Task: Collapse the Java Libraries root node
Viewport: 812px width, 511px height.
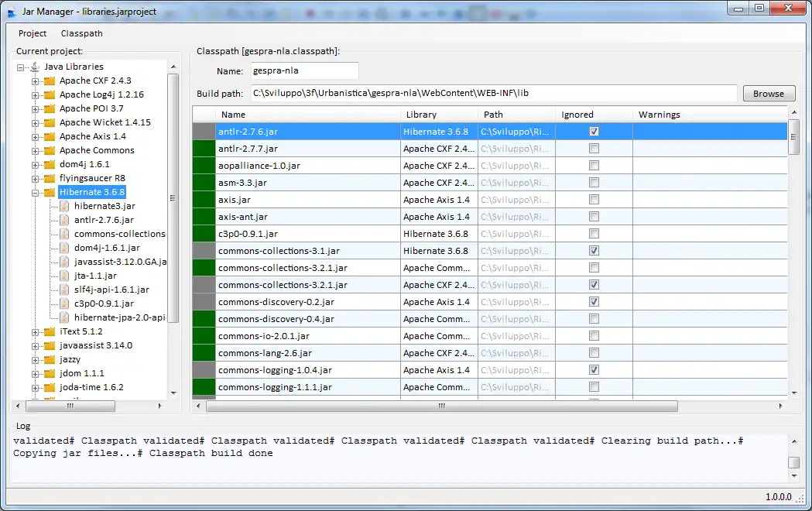Action: pyautogui.click(x=21, y=67)
